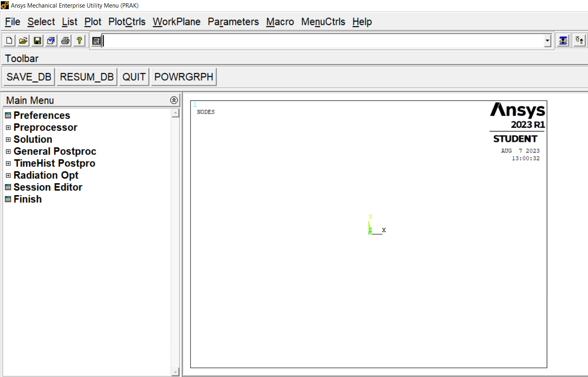588x377 pixels.
Task: Click the Pan-Zoom-Rotate toolbar icon
Action: [x=51, y=41]
